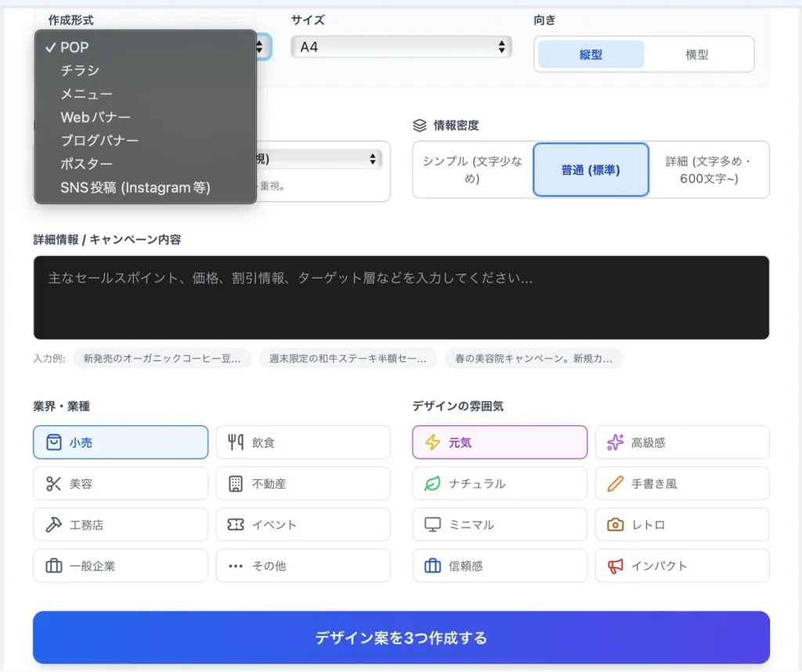Click the briefcase 一般企業 icon
Image resolution: width=802 pixels, height=672 pixels.
point(54,565)
